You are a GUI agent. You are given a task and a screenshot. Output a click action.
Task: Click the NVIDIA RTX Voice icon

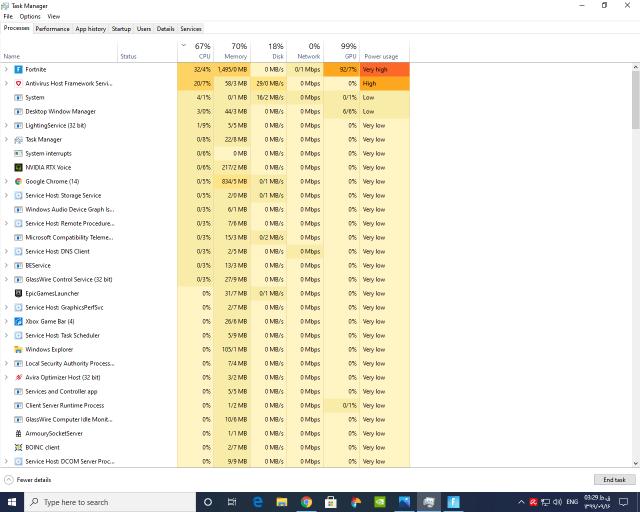[x=18, y=167]
